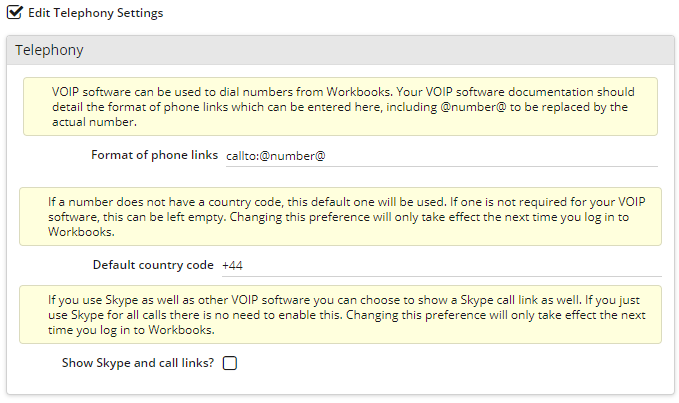Screen dimensions: 679x403
Task: Click the 'Edit Telephony Settings' label text
Action: (96, 13)
